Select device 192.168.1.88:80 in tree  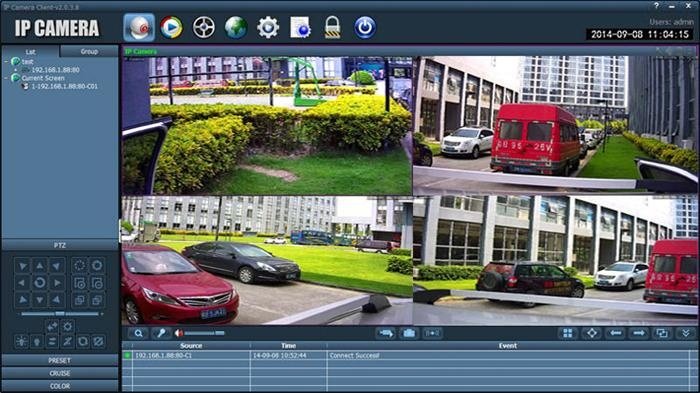point(55,70)
